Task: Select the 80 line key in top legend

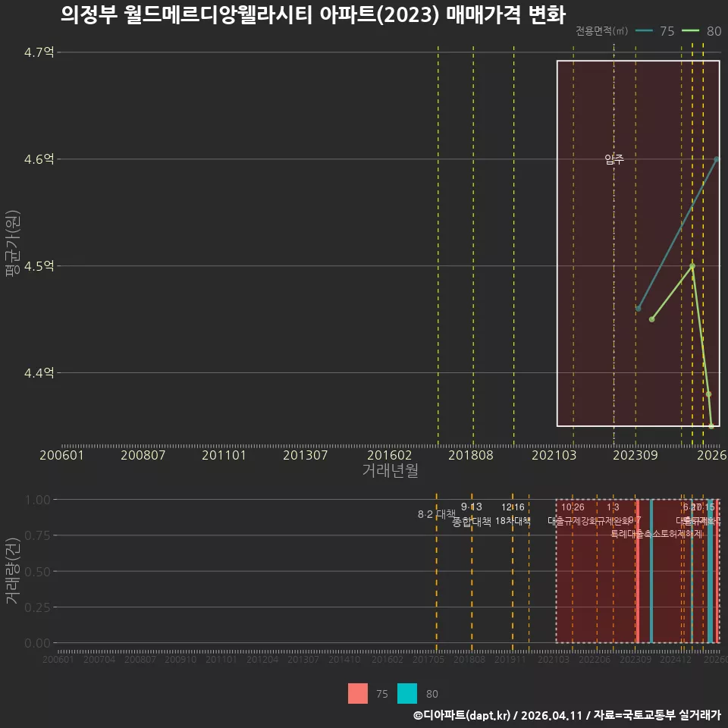Action: [x=690, y=31]
